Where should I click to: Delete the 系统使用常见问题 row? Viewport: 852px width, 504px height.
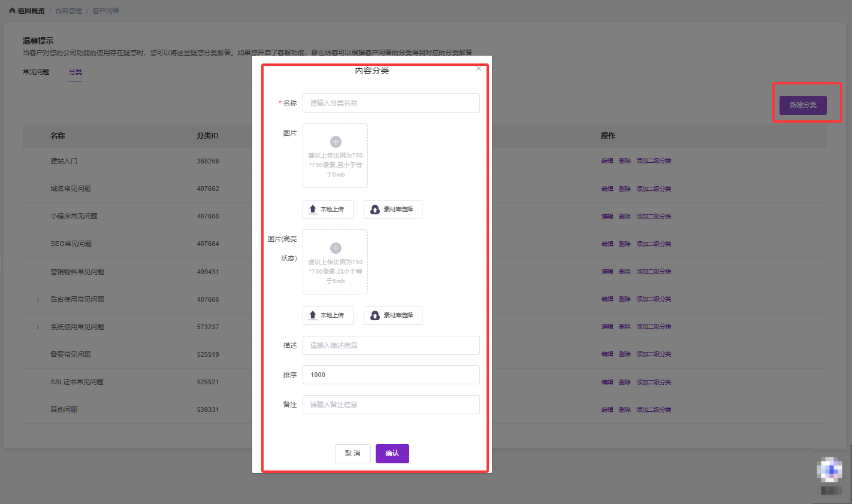pos(624,327)
